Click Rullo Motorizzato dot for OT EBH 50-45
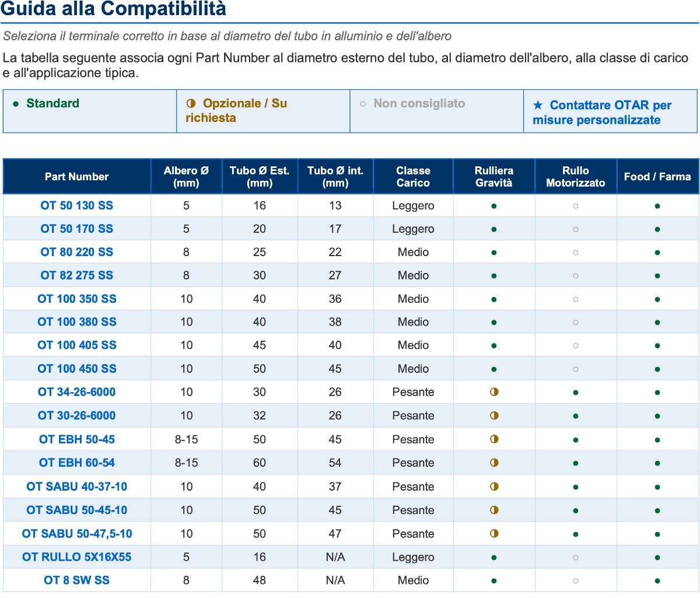The width and height of the screenshot is (700, 598). 576,440
